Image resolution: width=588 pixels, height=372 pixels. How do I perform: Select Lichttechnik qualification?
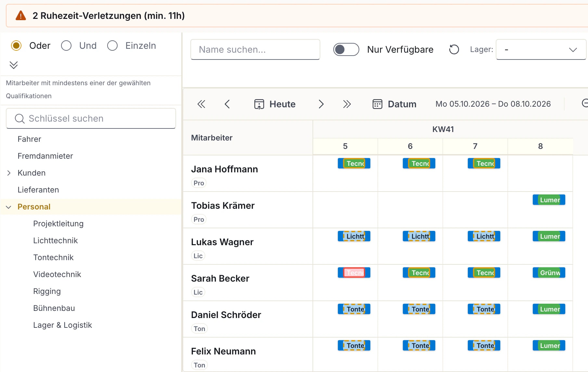coord(56,241)
